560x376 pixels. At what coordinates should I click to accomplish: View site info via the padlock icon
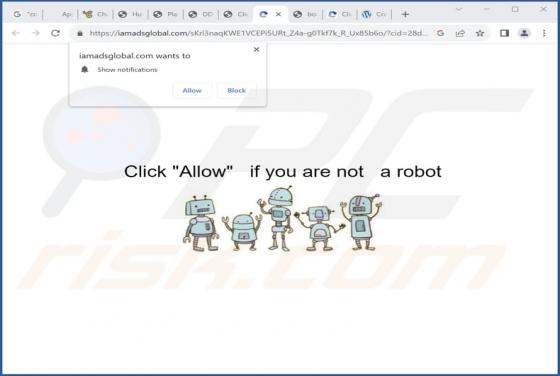click(80, 33)
